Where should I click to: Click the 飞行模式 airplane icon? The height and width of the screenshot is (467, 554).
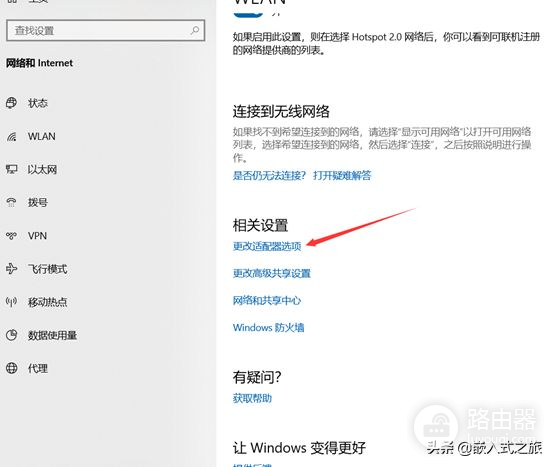coord(11,268)
